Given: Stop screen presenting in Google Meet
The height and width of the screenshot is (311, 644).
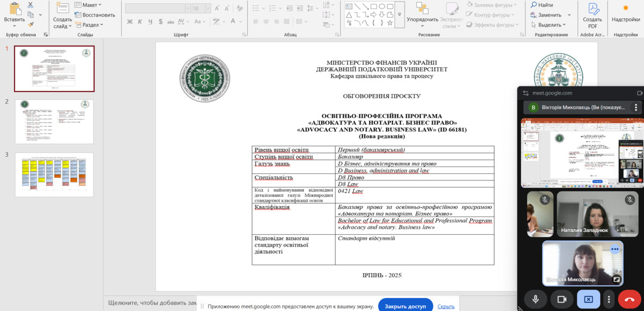Looking at the screenshot, I should 588,299.
